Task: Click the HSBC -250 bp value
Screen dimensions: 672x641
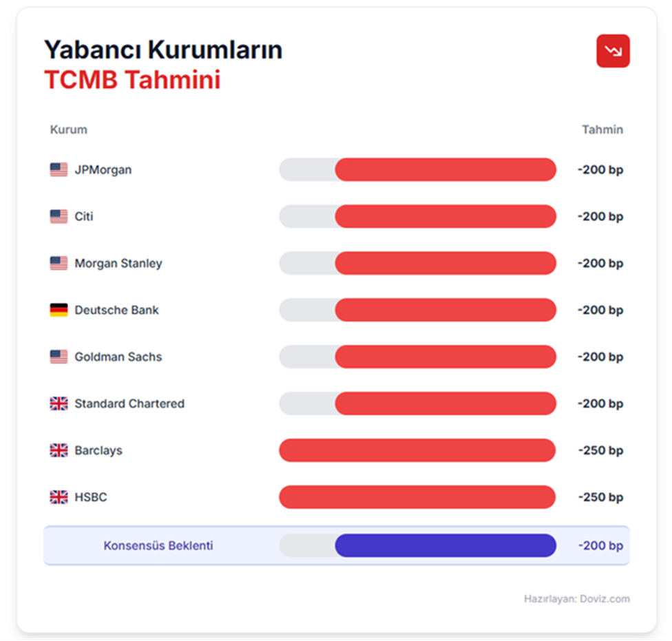Action: (x=600, y=498)
